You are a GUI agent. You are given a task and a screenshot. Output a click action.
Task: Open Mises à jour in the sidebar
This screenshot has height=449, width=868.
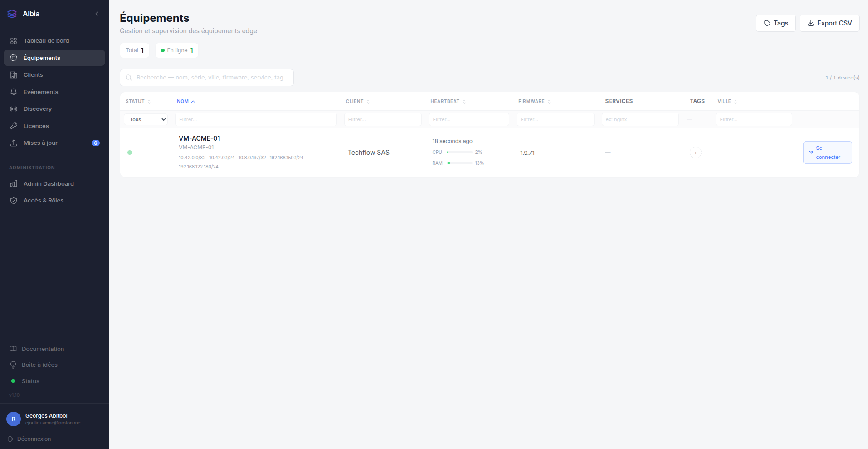pos(54,143)
